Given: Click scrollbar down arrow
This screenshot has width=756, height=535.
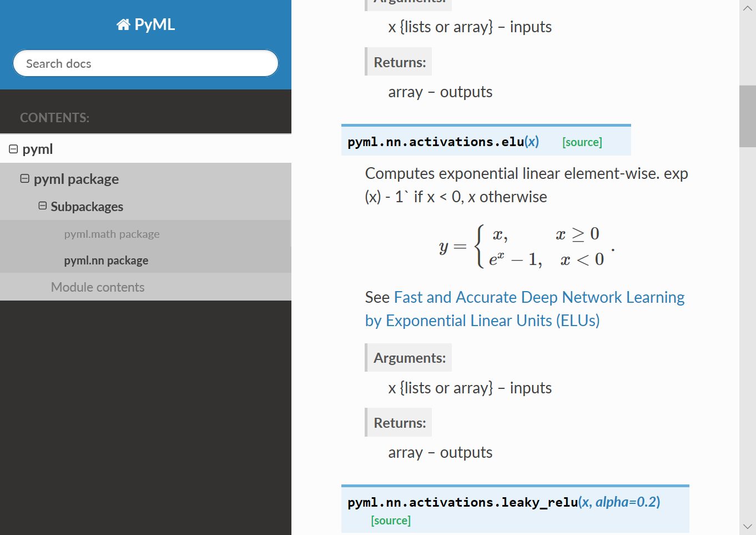Looking at the screenshot, I should tap(747, 526).
